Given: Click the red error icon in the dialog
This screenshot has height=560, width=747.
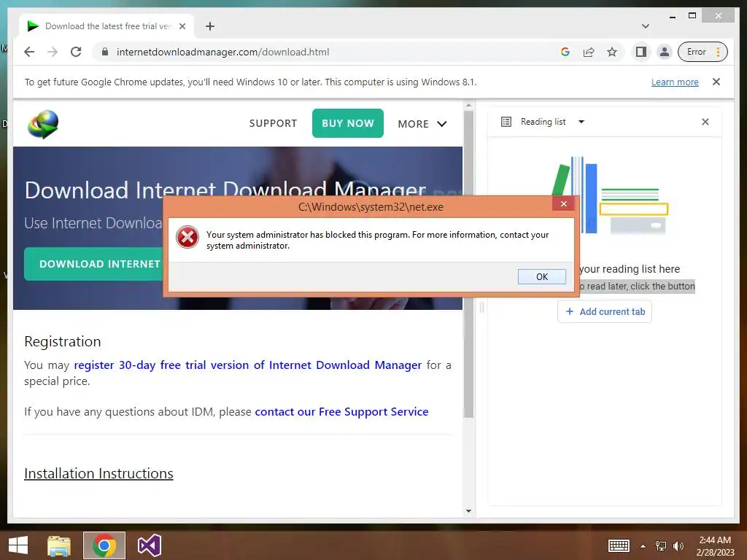Looking at the screenshot, I should click(187, 237).
